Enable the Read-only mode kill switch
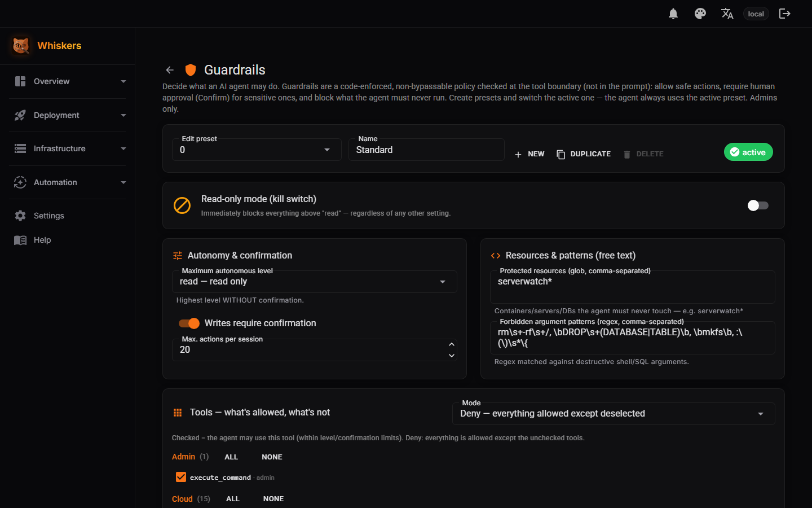Screen dimensions: 812x508 coord(758,205)
